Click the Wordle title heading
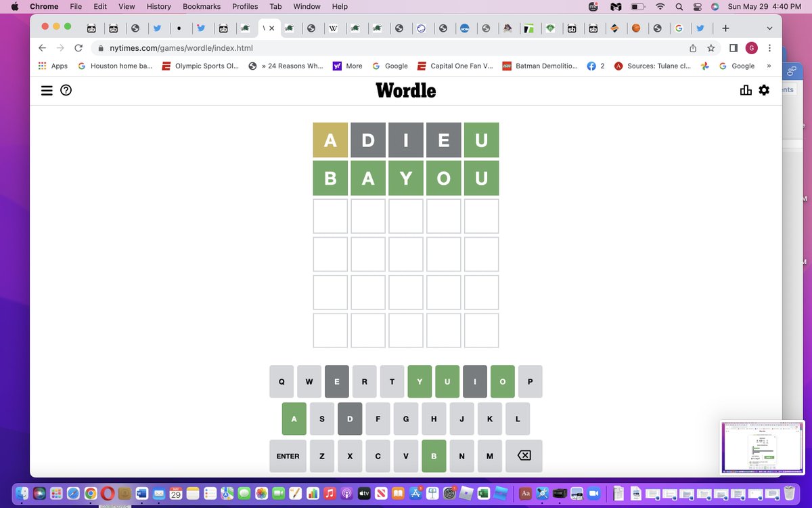This screenshot has width=812, height=508. point(406,90)
